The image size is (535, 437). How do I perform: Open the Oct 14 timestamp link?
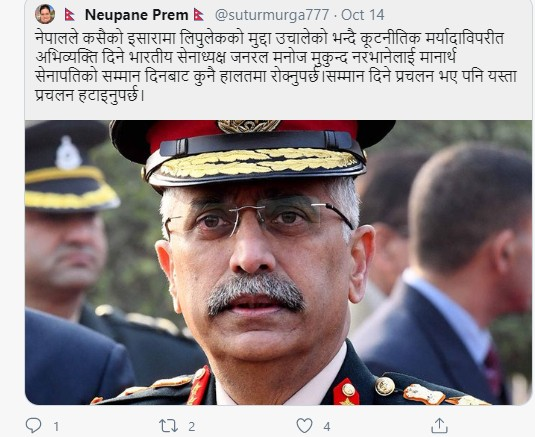[363, 15]
